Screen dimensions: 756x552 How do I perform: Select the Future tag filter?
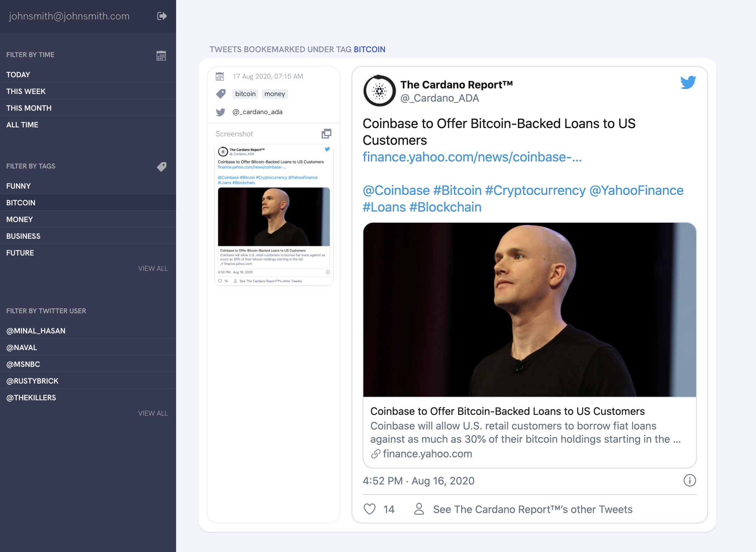pos(88,253)
